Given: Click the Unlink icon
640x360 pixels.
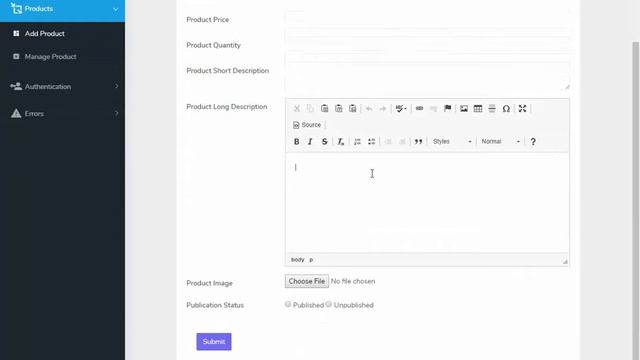Looking at the screenshot, I should (433, 109).
